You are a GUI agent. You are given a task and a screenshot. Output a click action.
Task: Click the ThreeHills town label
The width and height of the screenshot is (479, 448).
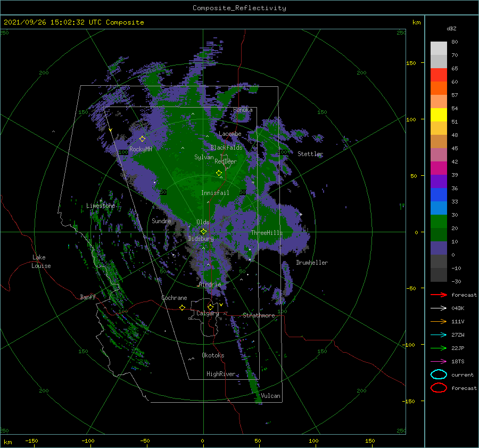point(267,233)
